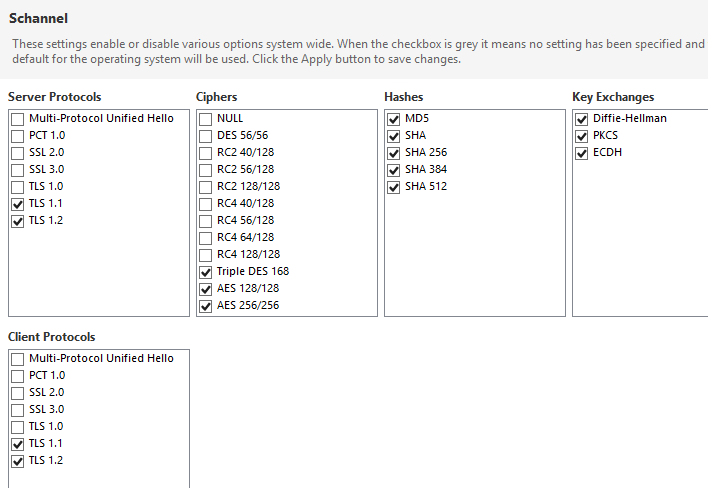Check Server Multi-Protocol Unified Hello
This screenshot has width=708, height=488.
pos(18,119)
